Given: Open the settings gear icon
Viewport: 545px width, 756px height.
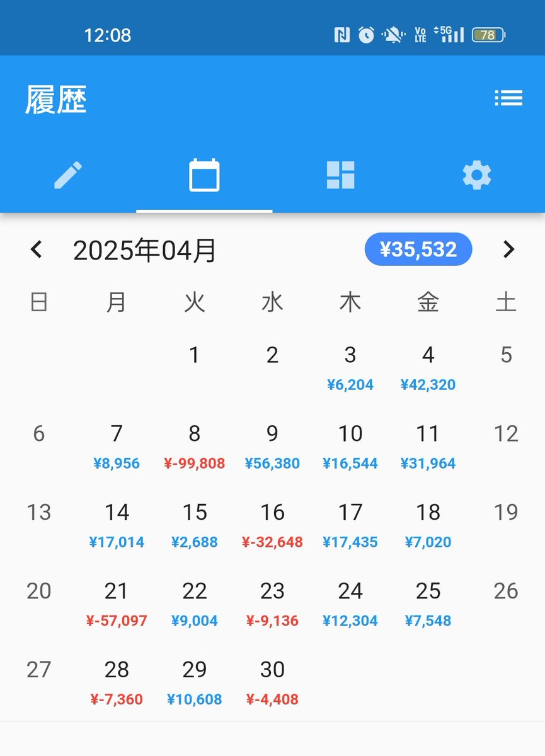Looking at the screenshot, I should pyautogui.click(x=477, y=175).
